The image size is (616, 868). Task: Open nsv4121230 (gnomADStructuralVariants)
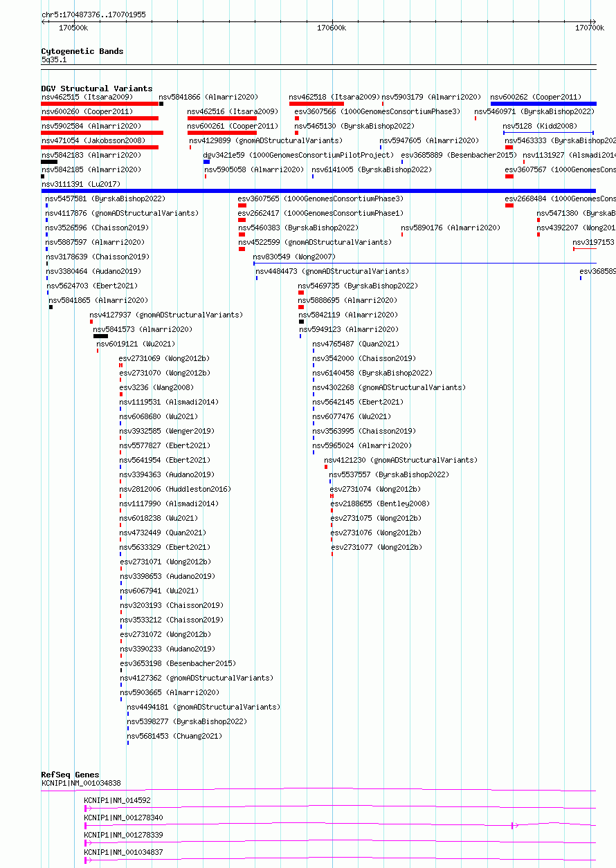[401, 460]
